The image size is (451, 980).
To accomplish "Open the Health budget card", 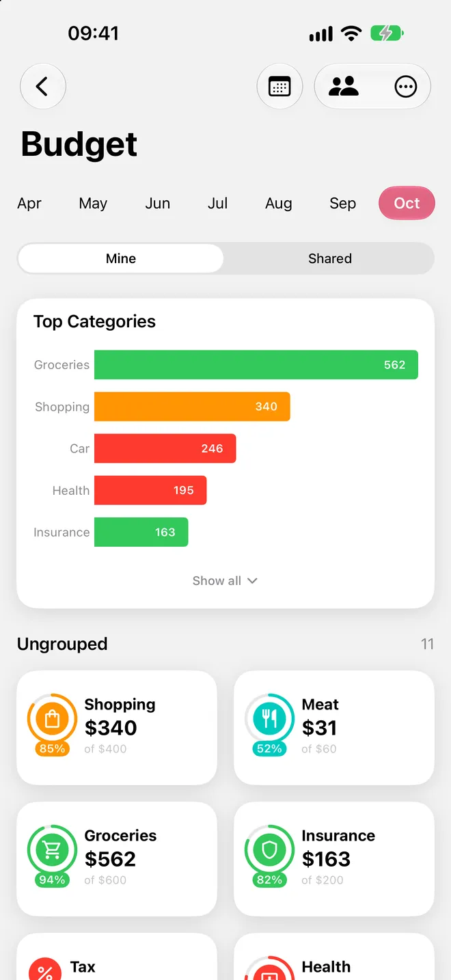I will coord(334,957).
